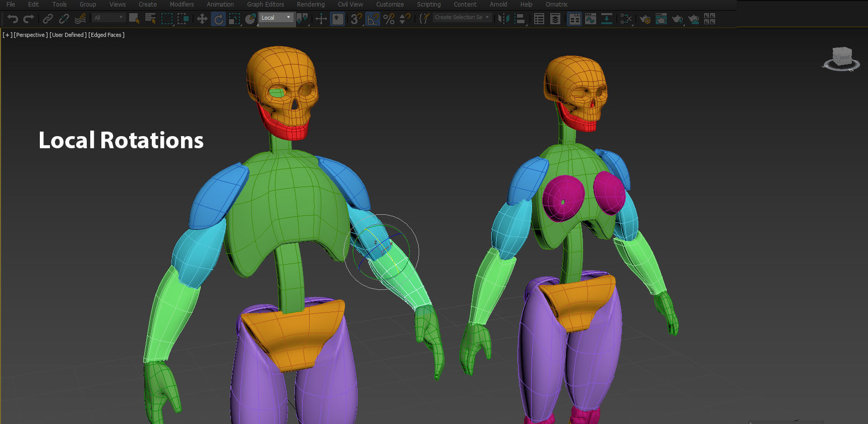The width and height of the screenshot is (868, 424).
Task: Open the Edit menu
Action: [x=33, y=4]
